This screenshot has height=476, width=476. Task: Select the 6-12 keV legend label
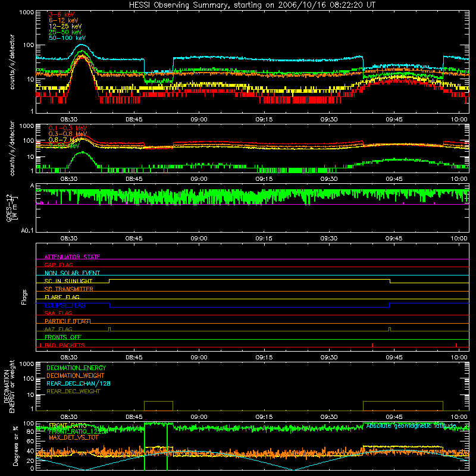tap(64, 20)
